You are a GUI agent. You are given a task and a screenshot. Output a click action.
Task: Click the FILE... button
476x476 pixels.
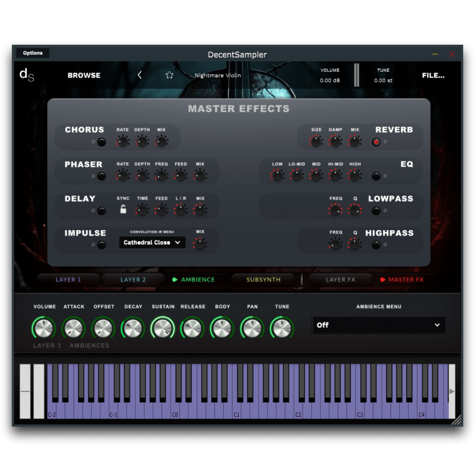(x=433, y=75)
